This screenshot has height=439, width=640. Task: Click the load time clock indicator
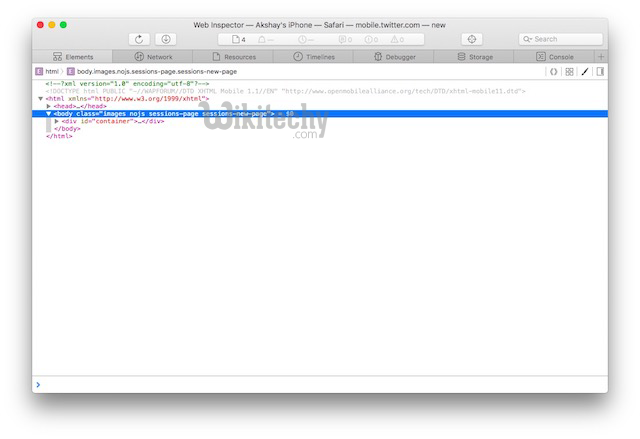click(305, 40)
